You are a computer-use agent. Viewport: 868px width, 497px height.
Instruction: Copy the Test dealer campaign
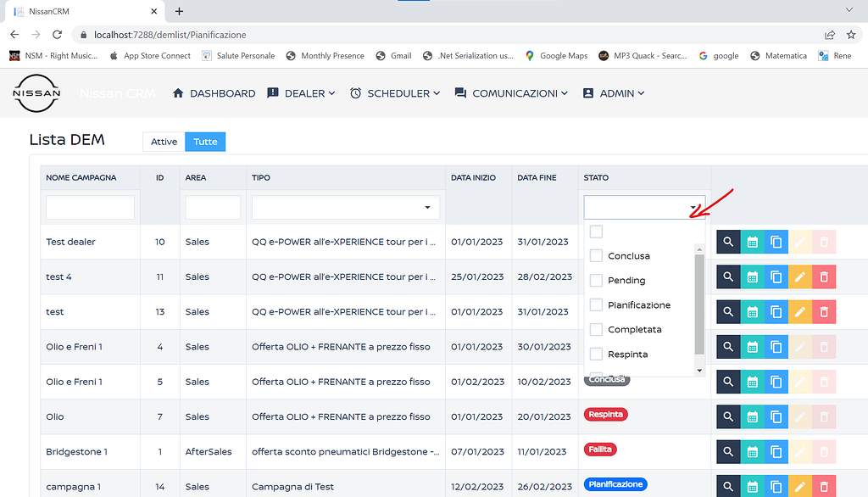[776, 242]
